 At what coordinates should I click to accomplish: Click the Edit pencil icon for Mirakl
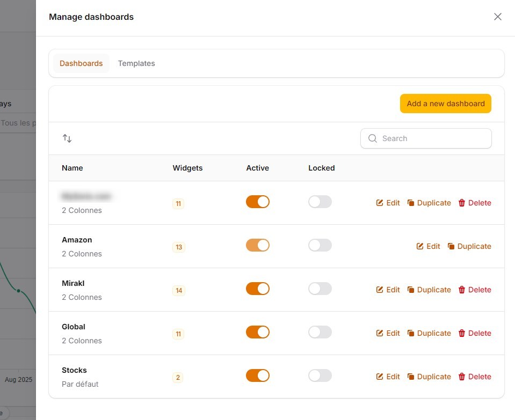[379, 290]
